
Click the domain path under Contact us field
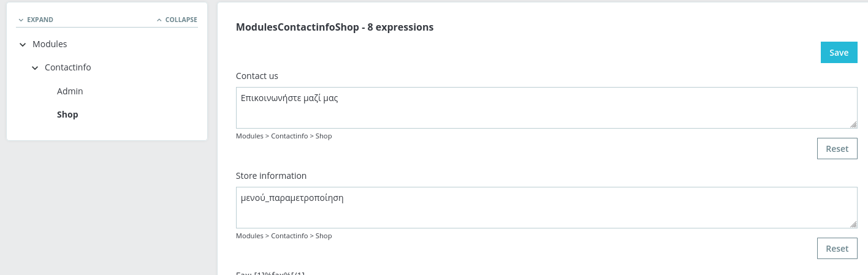[284, 136]
